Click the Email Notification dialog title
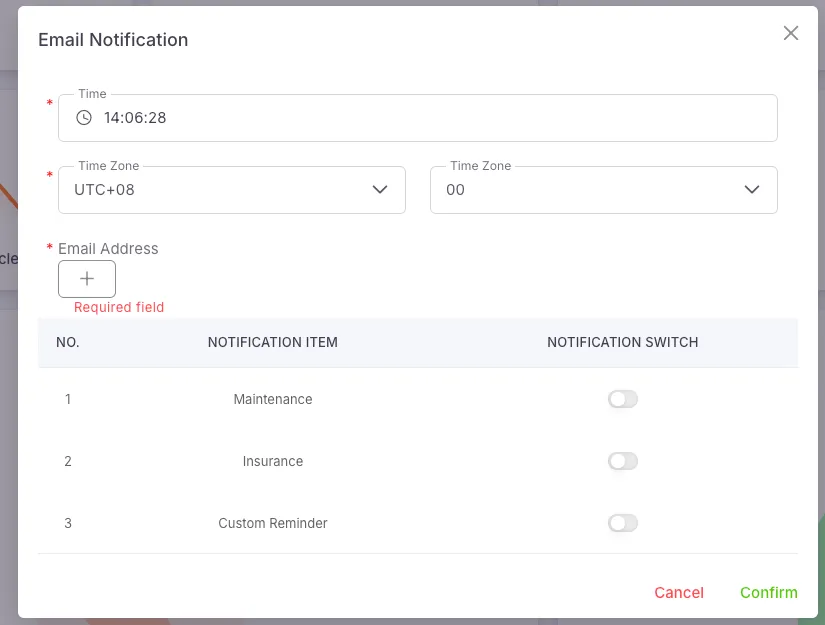The image size is (825, 625). coord(113,40)
